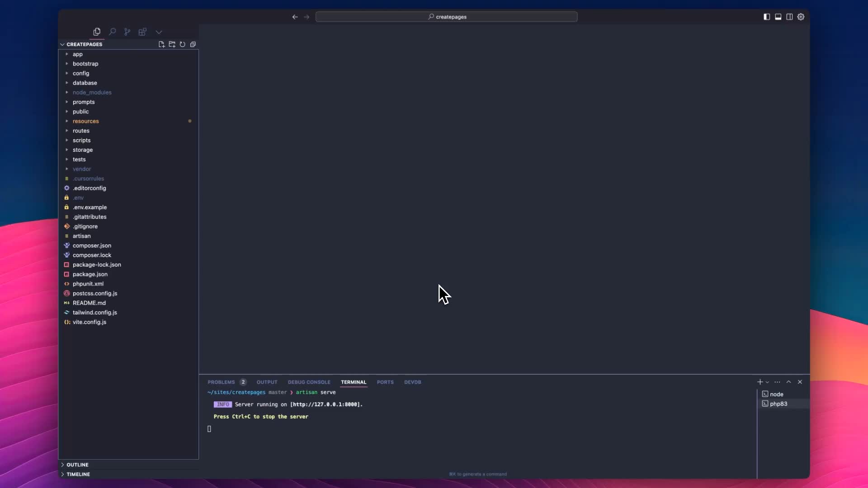
Task: Switch to the PORTS tab
Action: click(385, 382)
